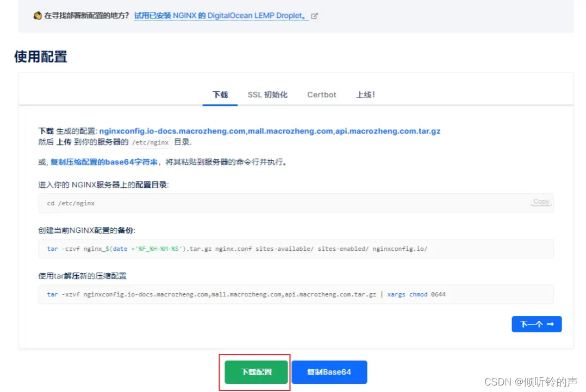Click the 创建当前NGINX配置的备份 label
Image resolution: width=586 pixels, height=392 pixels.
87,230
